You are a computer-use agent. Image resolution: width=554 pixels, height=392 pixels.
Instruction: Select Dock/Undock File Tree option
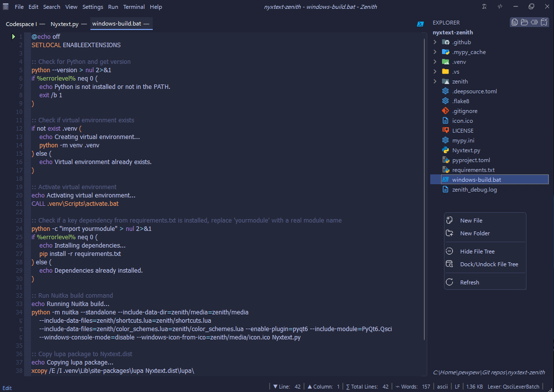[489, 264]
